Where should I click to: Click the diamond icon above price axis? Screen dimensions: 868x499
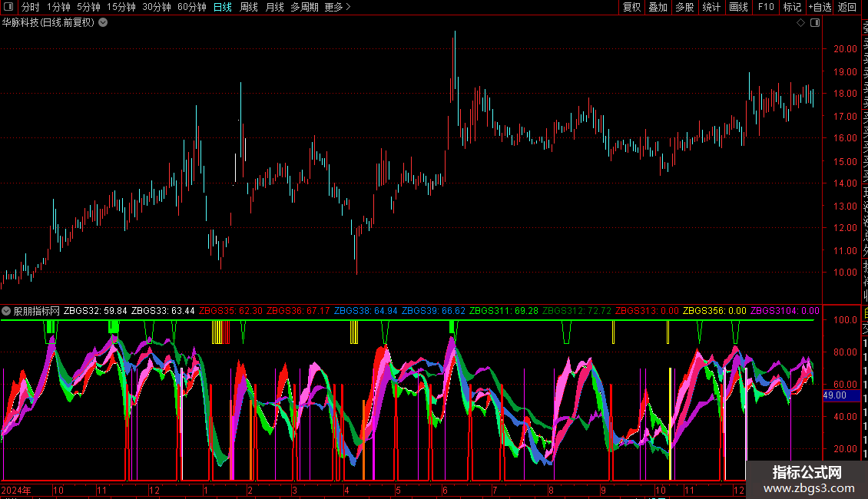pos(800,23)
